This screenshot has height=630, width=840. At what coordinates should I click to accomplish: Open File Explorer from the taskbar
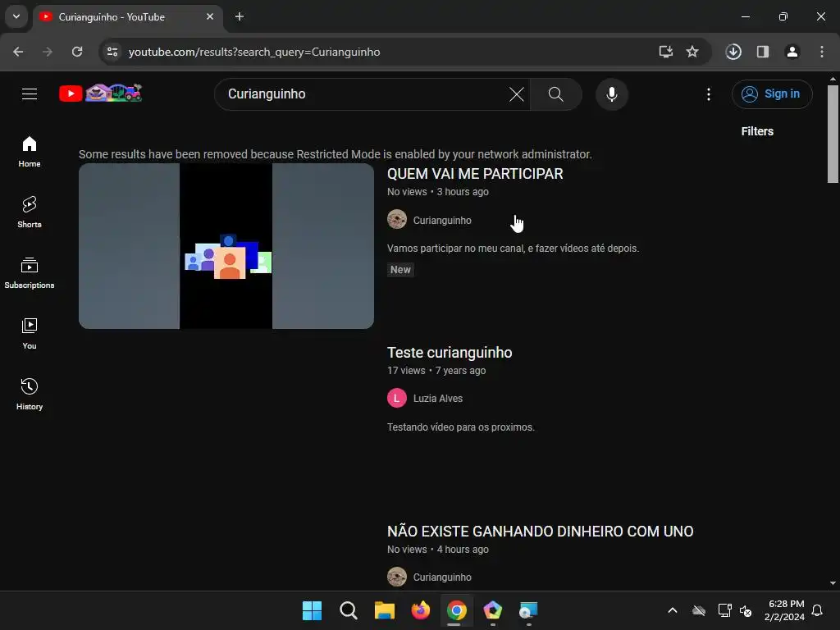coord(384,610)
